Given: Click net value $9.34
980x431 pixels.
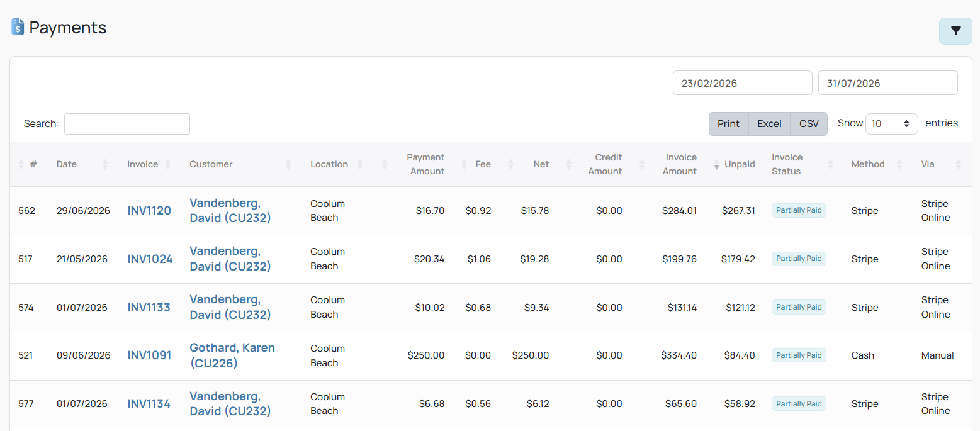Looking at the screenshot, I should click(x=536, y=308).
